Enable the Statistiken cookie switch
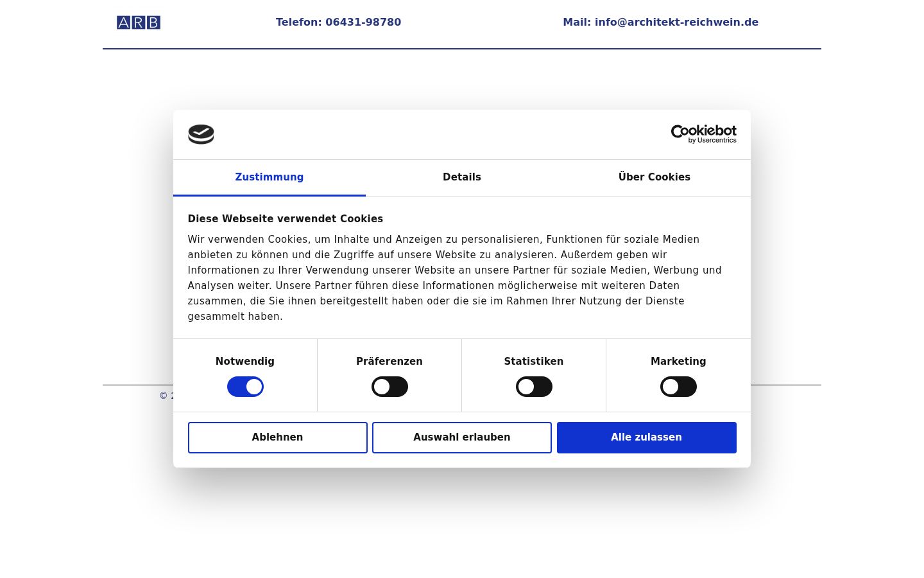The height and width of the screenshot is (578, 924). point(534,387)
